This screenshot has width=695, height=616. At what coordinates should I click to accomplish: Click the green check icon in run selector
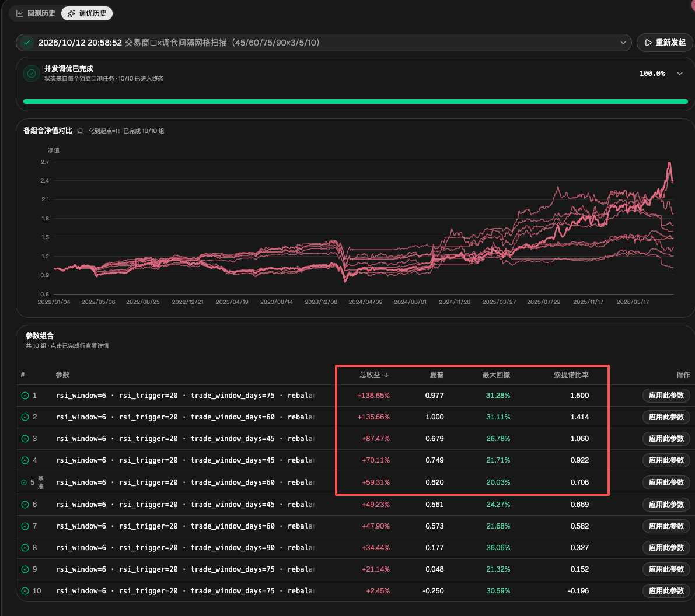[27, 43]
